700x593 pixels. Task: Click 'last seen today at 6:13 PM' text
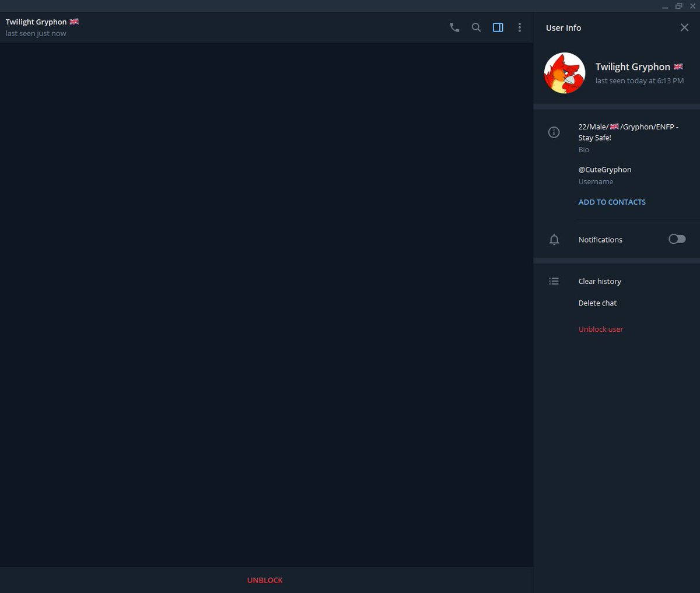click(x=639, y=81)
